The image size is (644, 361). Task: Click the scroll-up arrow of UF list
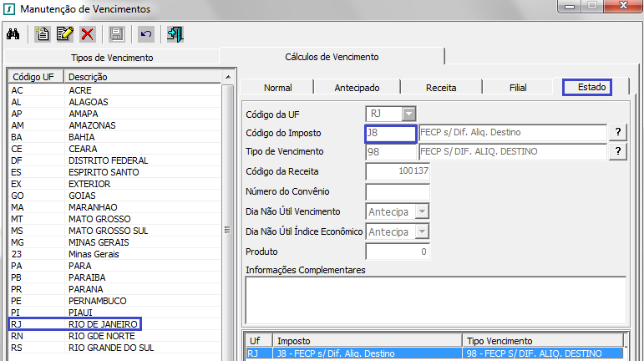click(228, 77)
